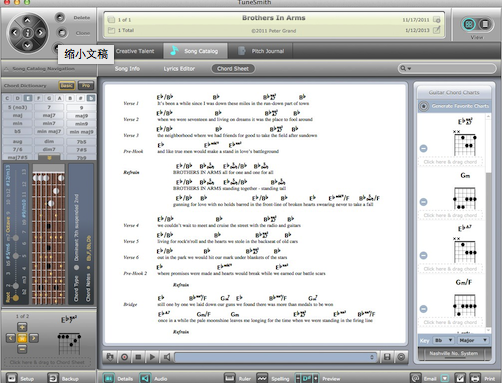Image resolution: width=502 pixels, height=383 pixels.
Task: Click the Eb chord diagram thumbnail bottom left
Action: tap(69, 343)
